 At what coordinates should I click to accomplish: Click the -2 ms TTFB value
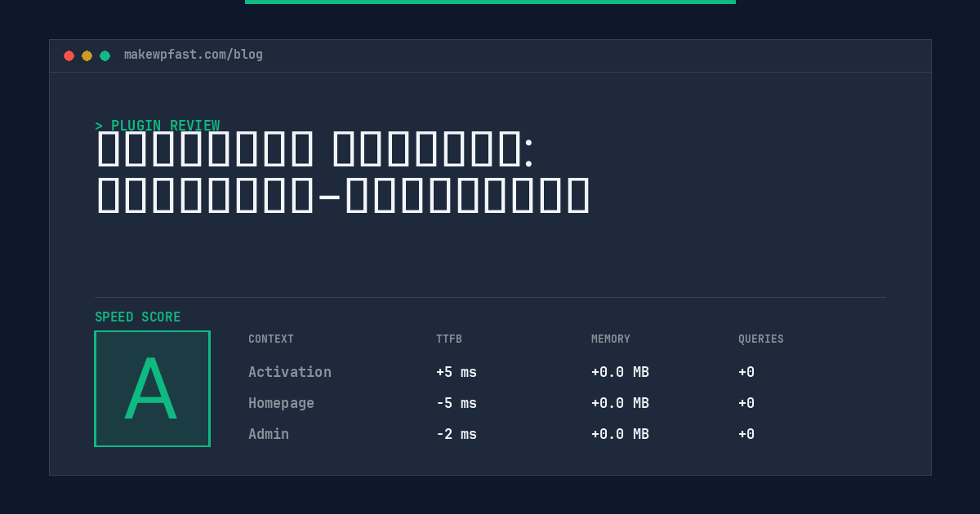pyautogui.click(x=457, y=434)
